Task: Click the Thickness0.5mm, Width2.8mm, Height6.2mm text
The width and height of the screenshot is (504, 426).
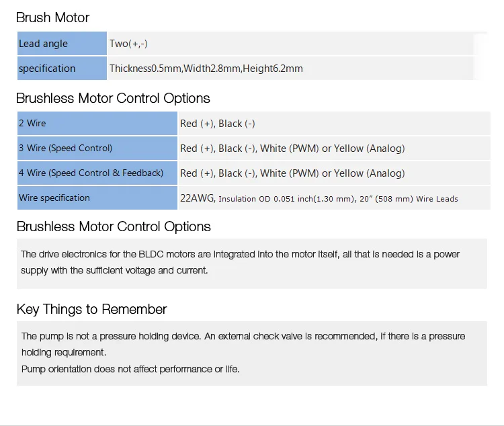Action: coord(206,69)
